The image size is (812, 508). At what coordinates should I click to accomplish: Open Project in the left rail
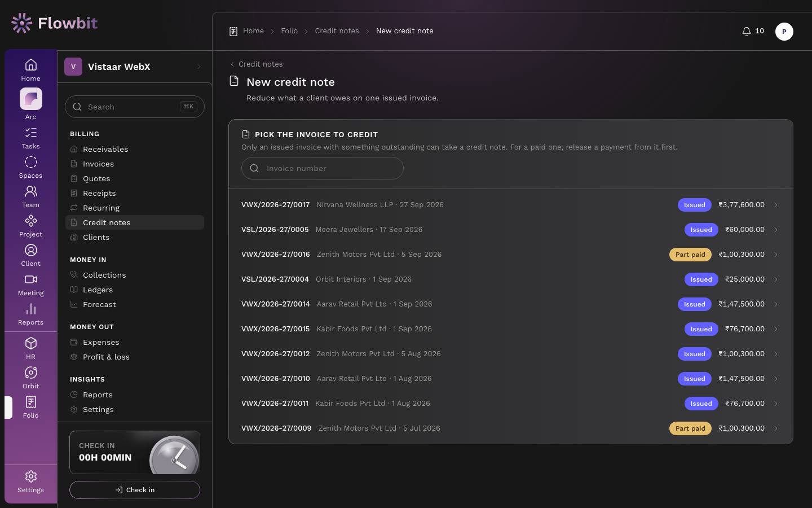[x=30, y=226]
